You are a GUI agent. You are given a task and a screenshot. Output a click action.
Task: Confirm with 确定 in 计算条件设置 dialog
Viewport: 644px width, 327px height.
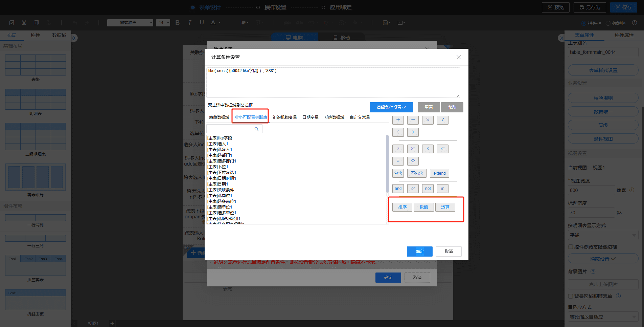(x=420, y=252)
